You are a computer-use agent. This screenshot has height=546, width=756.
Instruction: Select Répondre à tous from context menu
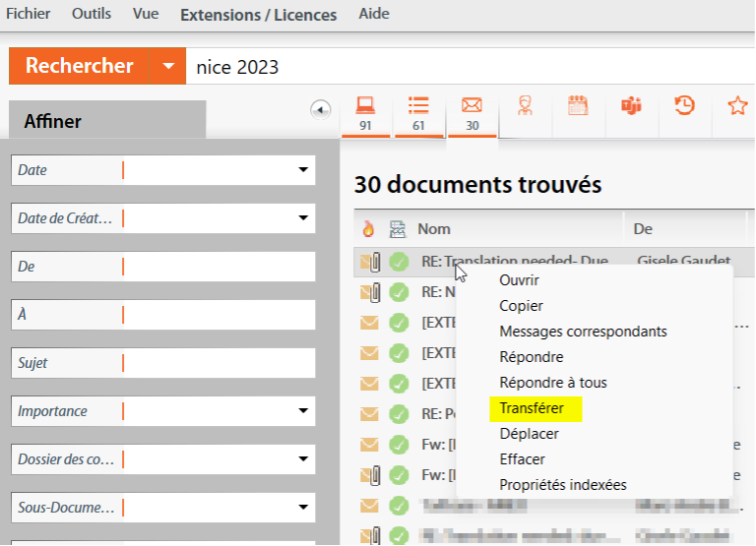(552, 383)
